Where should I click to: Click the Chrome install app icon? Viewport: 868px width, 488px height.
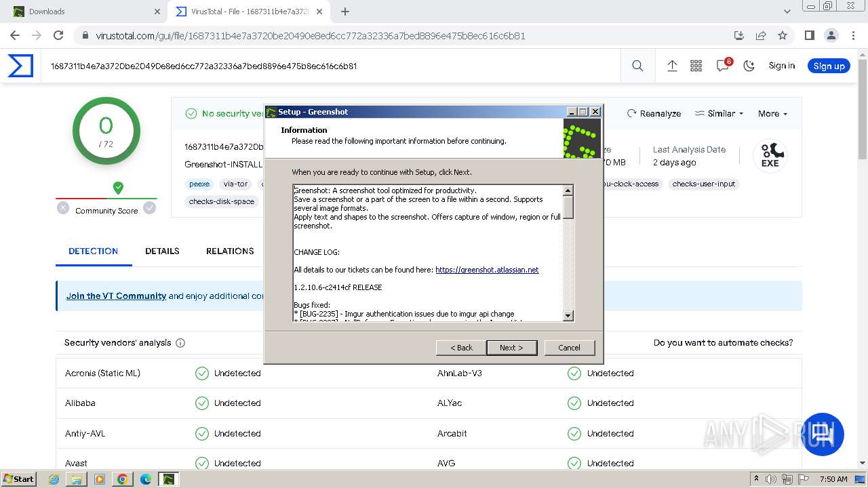pos(739,36)
